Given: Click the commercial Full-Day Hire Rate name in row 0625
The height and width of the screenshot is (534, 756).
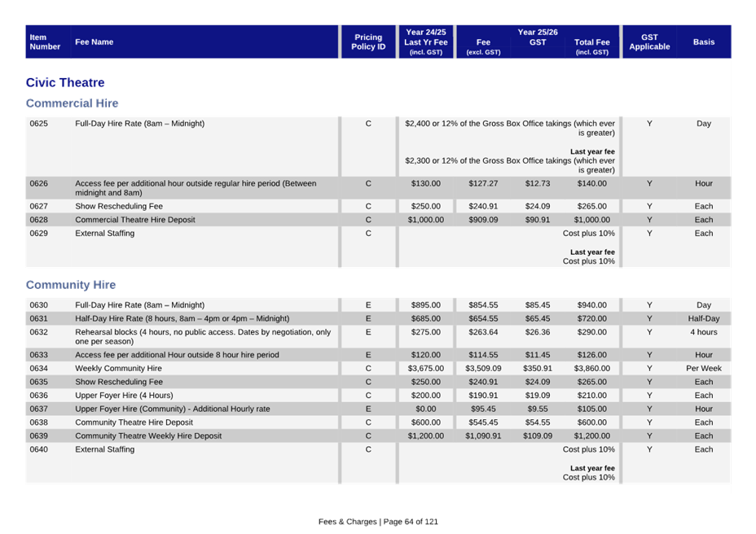Looking at the screenshot, I should 140,124.
